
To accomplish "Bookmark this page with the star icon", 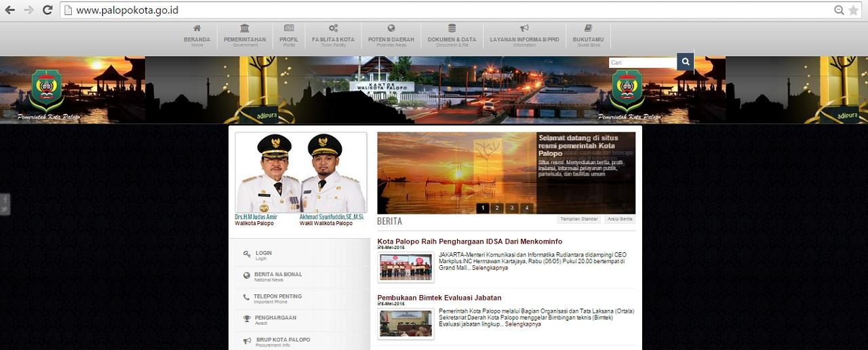I will pos(854,10).
